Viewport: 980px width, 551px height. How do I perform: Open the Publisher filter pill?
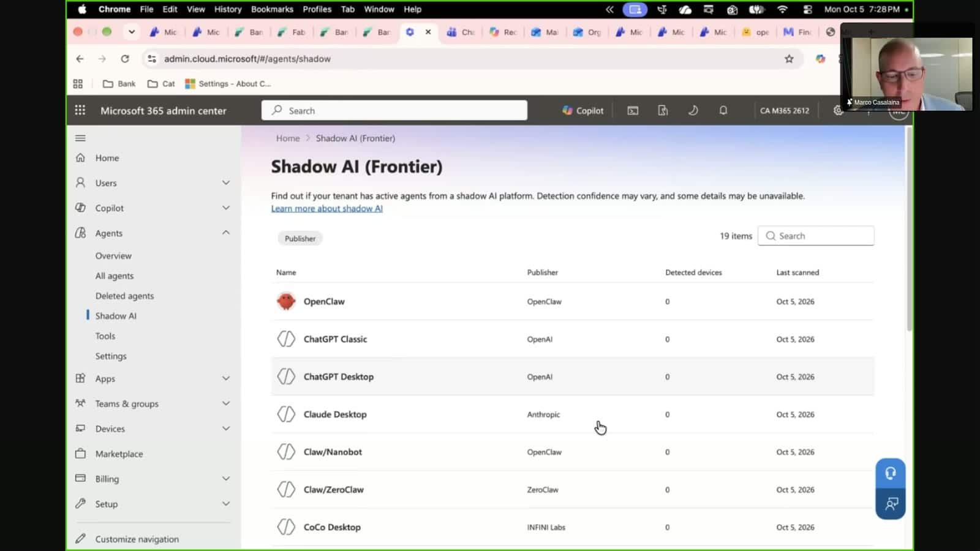tap(300, 238)
